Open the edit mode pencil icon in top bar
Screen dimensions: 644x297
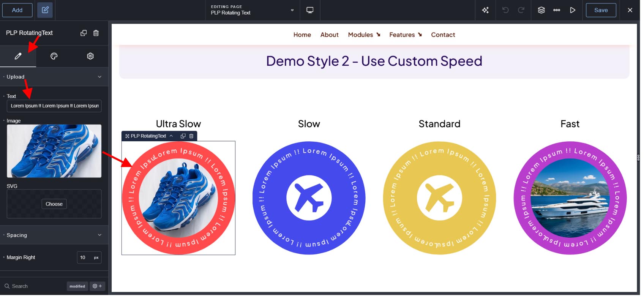(45, 10)
